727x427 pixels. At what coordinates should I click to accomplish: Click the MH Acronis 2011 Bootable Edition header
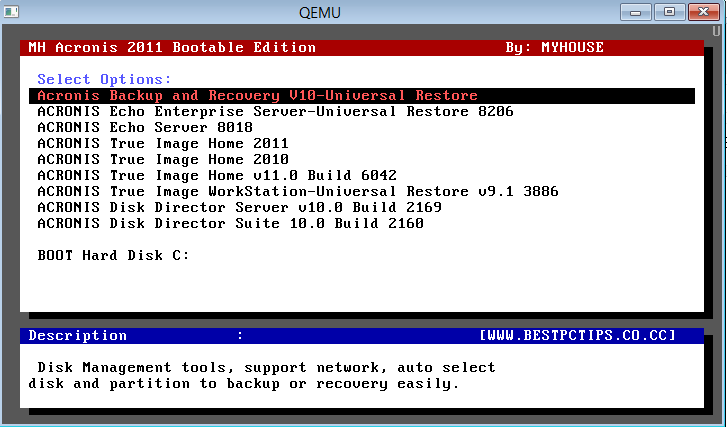pyautogui.click(x=172, y=47)
